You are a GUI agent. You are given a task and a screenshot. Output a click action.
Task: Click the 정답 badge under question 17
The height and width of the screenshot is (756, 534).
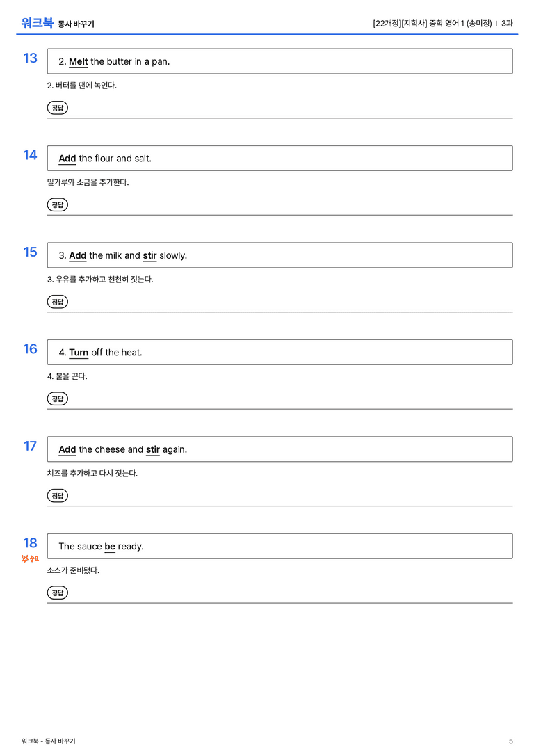[x=57, y=496]
